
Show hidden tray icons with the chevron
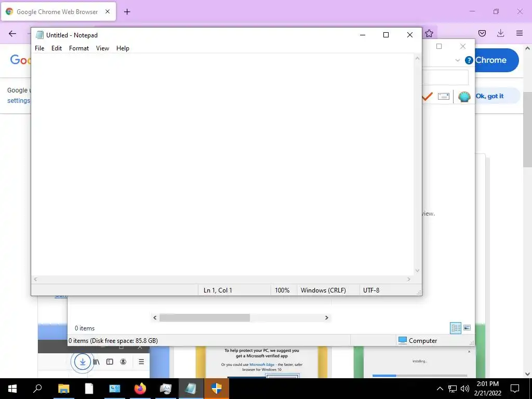click(440, 389)
